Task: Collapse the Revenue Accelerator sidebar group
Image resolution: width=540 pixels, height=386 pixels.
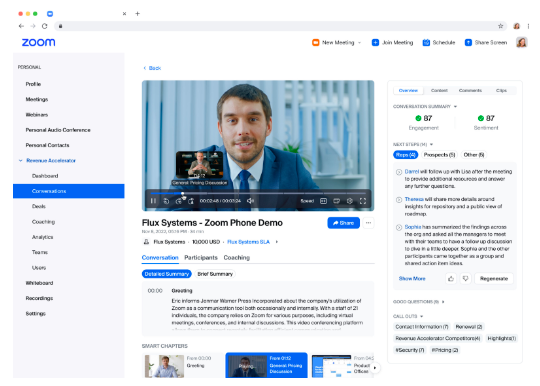Action: (21, 160)
